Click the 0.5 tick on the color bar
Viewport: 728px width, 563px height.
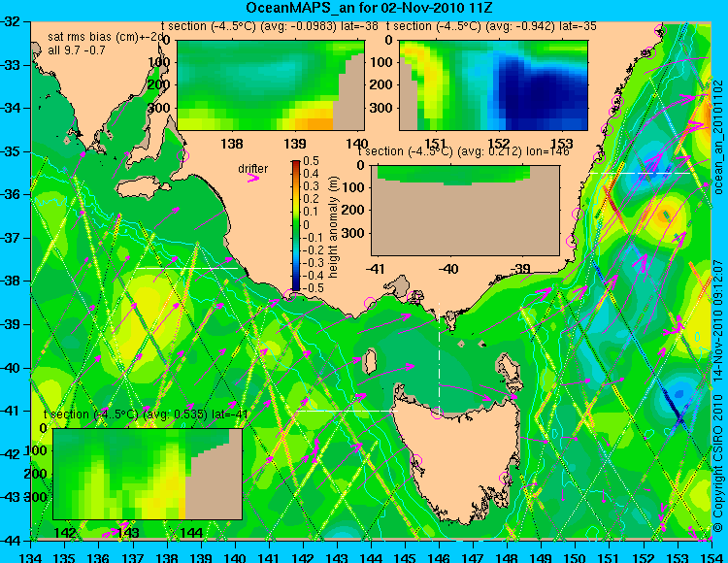coord(311,161)
